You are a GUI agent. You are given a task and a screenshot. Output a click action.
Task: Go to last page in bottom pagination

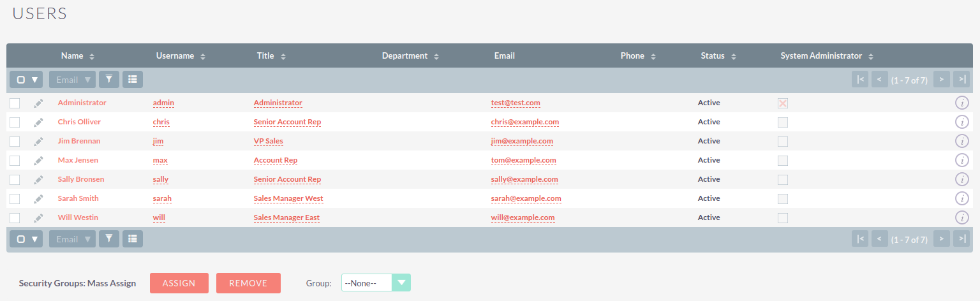coord(961,239)
